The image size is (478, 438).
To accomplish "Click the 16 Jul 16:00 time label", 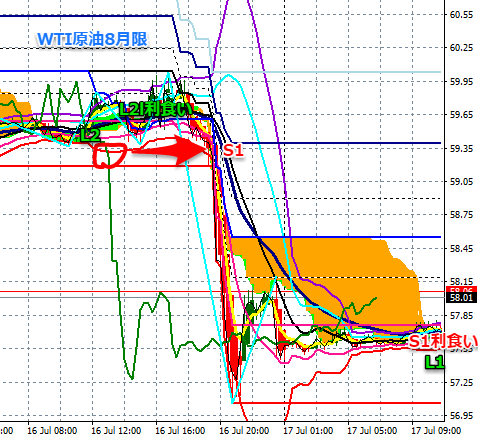I will (180, 430).
